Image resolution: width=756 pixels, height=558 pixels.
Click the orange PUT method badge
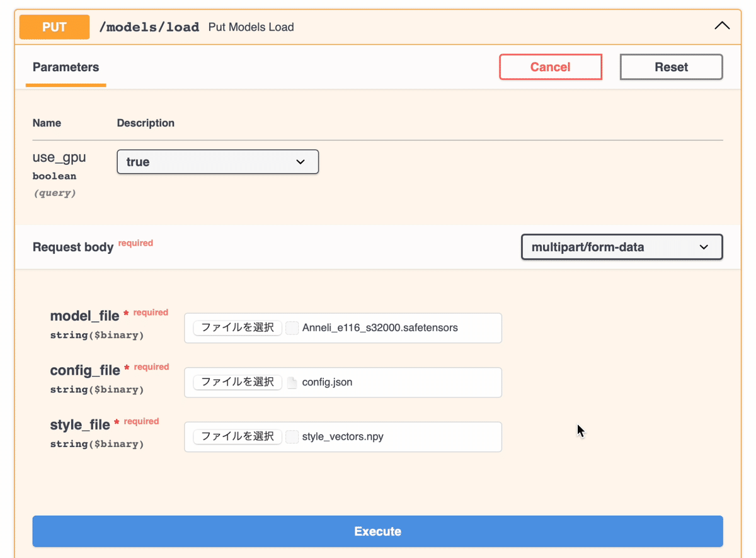pos(54,27)
